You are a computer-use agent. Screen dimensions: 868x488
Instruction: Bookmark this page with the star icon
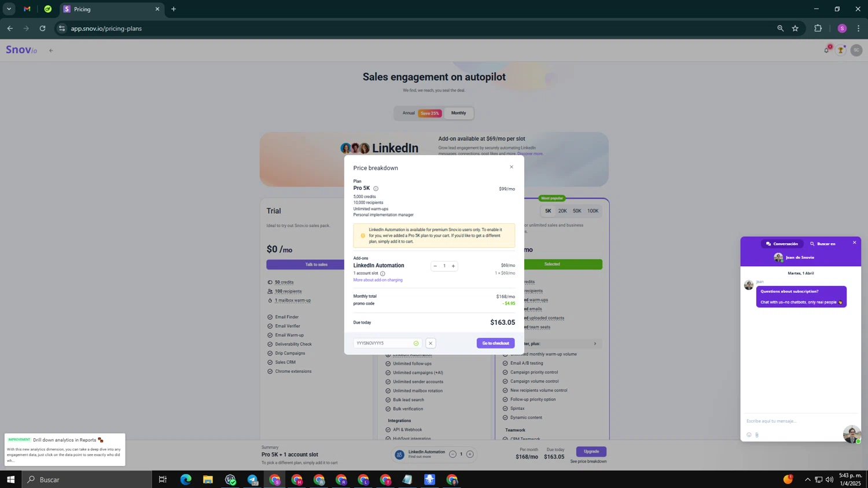click(x=795, y=28)
